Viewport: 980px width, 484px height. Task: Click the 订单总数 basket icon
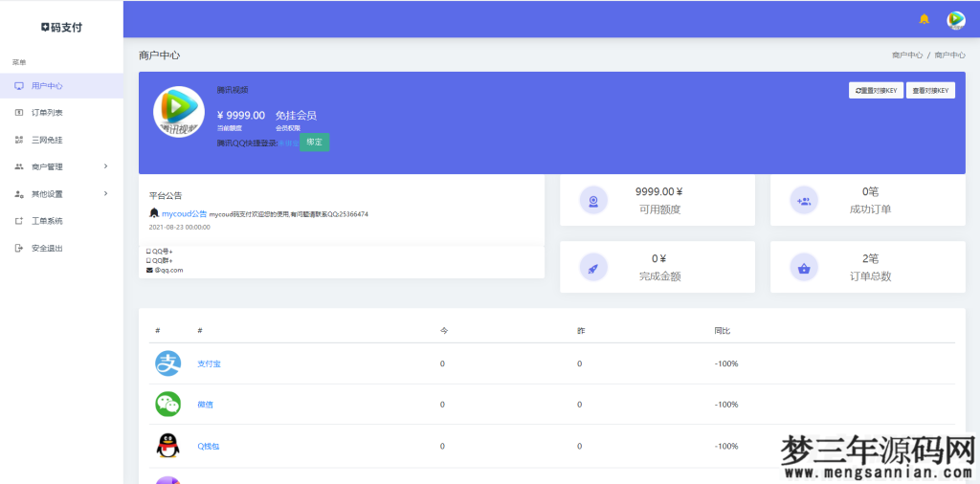coord(804,267)
